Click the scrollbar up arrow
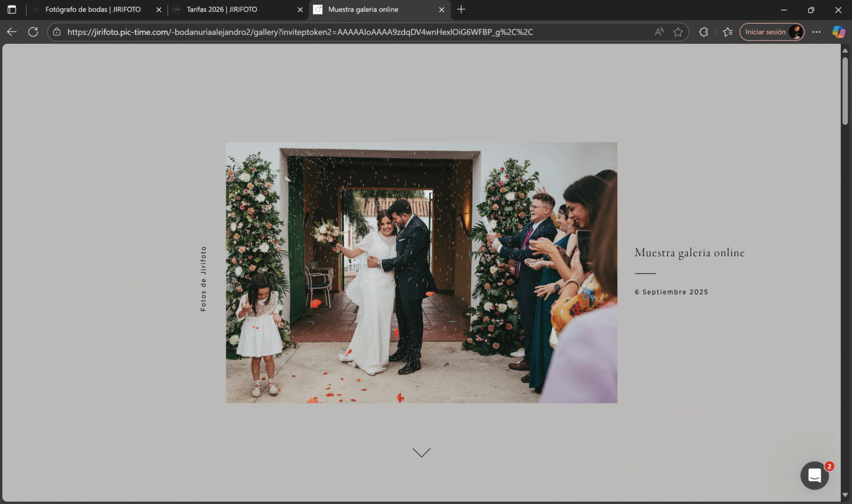Screen dimensions: 852x504 (x=845, y=50)
